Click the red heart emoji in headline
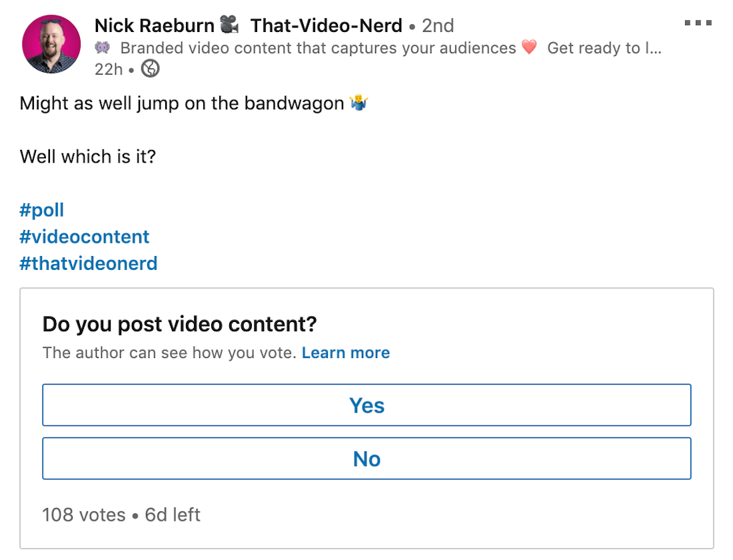This screenshot has height=560, width=733. coord(528,47)
